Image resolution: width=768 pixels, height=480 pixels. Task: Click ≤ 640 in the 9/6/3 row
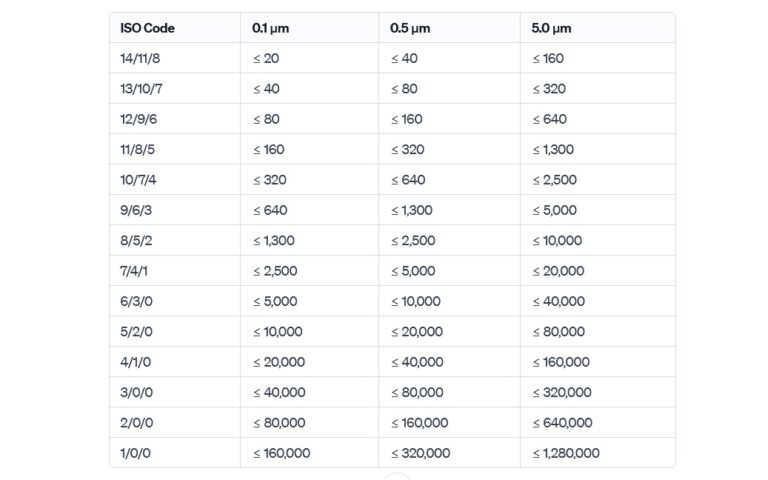pyautogui.click(x=270, y=210)
